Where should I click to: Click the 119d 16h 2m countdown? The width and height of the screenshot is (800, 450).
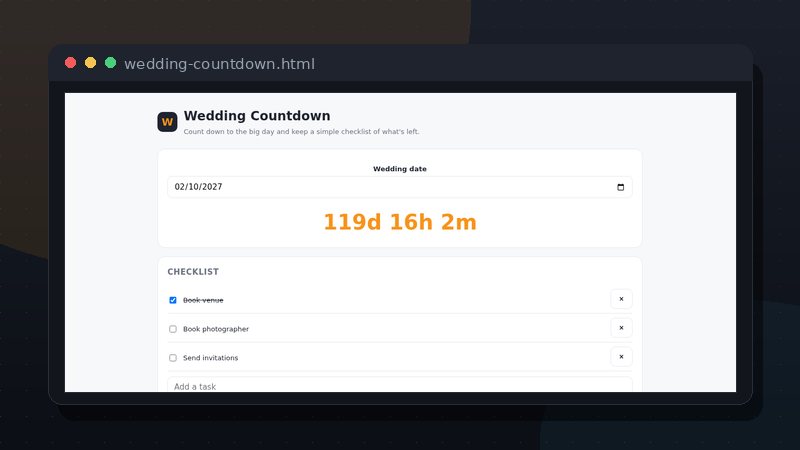pyautogui.click(x=399, y=222)
